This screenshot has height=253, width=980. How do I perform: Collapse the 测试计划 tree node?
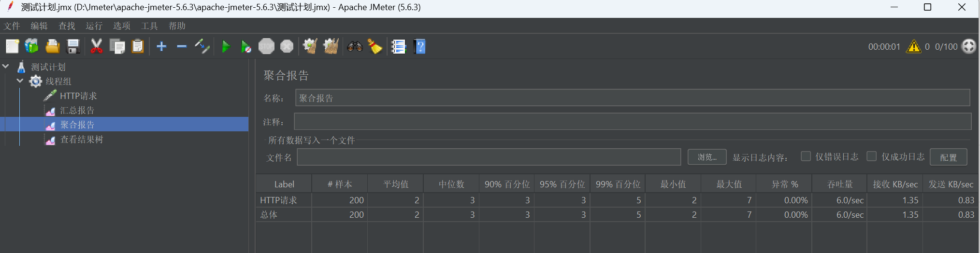(x=6, y=67)
